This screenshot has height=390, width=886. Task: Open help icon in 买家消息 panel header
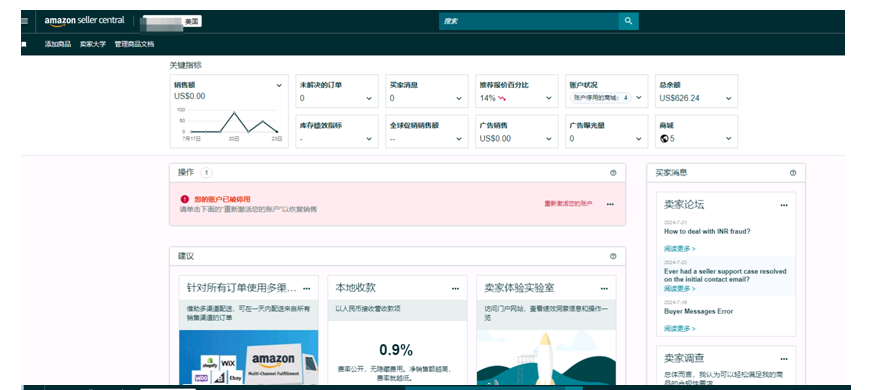click(793, 173)
